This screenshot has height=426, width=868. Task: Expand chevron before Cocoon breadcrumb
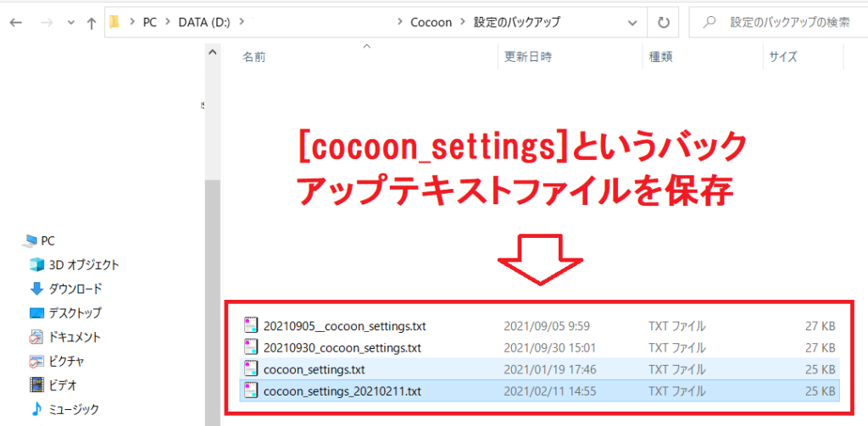tap(400, 23)
